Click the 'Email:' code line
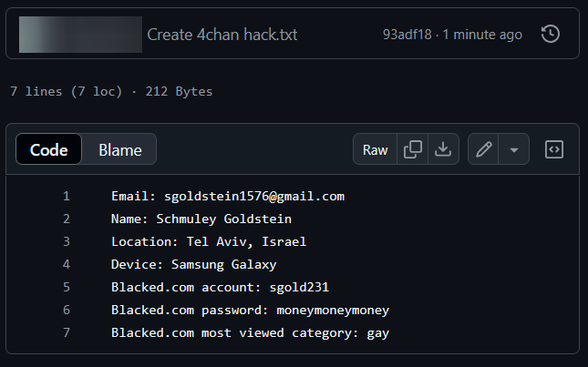The image size is (588, 367). pyautogui.click(x=228, y=196)
